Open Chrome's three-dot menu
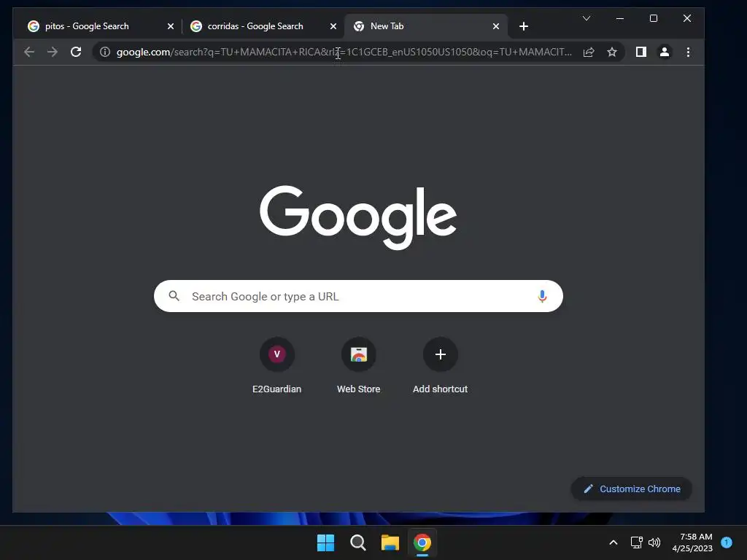Screen dimensions: 747x560 point(688,52)
